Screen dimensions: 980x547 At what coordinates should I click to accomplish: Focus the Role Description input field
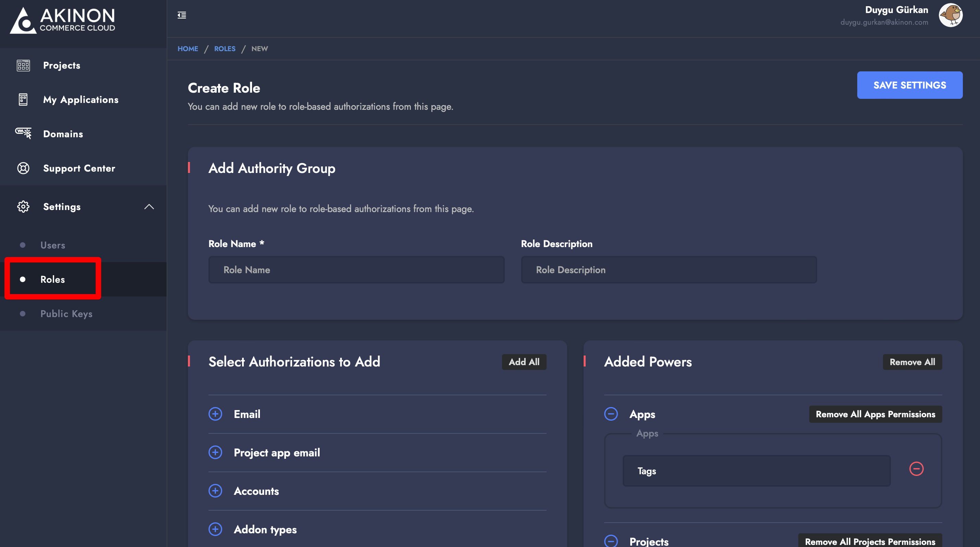pos(669,270)
